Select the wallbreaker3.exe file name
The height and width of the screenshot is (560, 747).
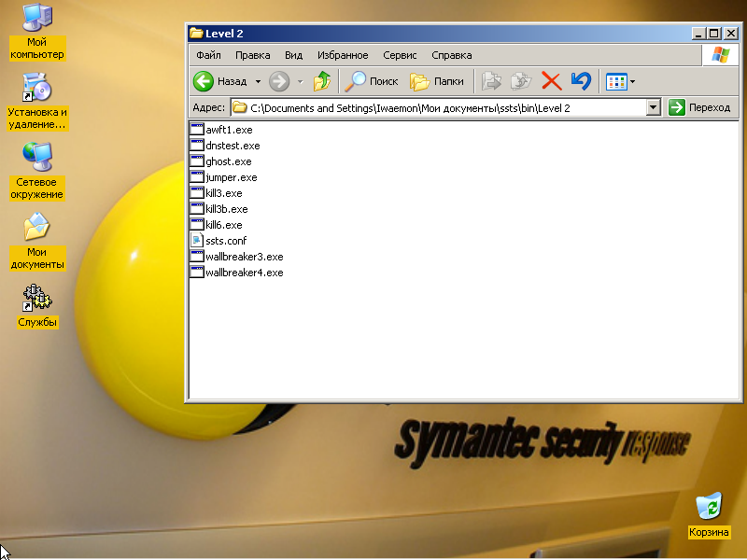coord(245,257)
